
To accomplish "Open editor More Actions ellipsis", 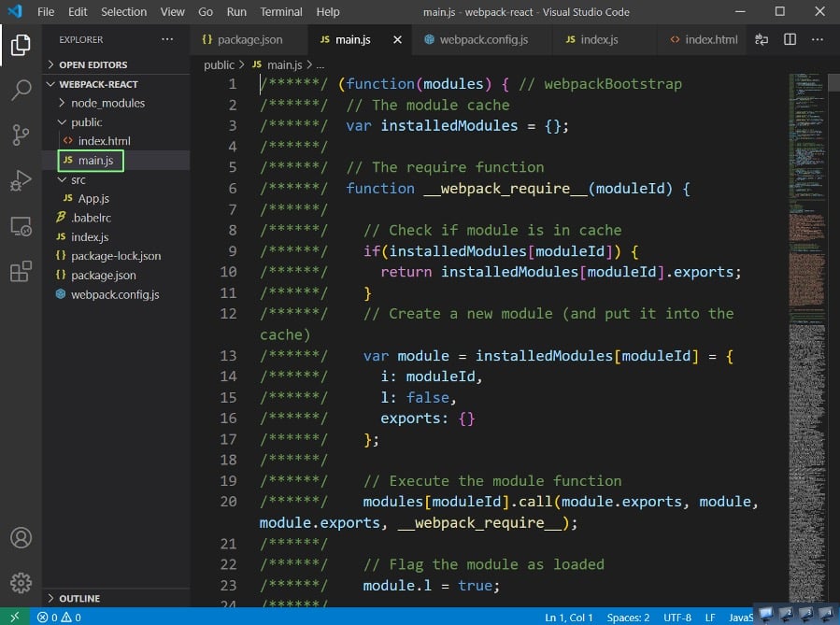I will coord(817,39).
